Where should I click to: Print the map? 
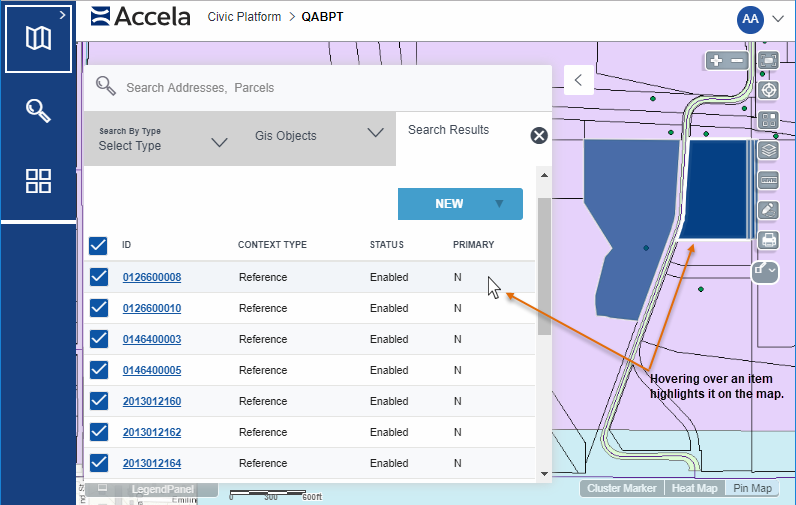tap(768, 239)
